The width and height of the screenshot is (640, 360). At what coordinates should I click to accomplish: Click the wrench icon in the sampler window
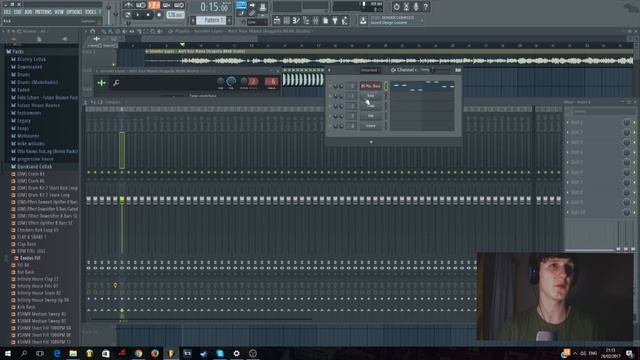[x=116, y=83]
